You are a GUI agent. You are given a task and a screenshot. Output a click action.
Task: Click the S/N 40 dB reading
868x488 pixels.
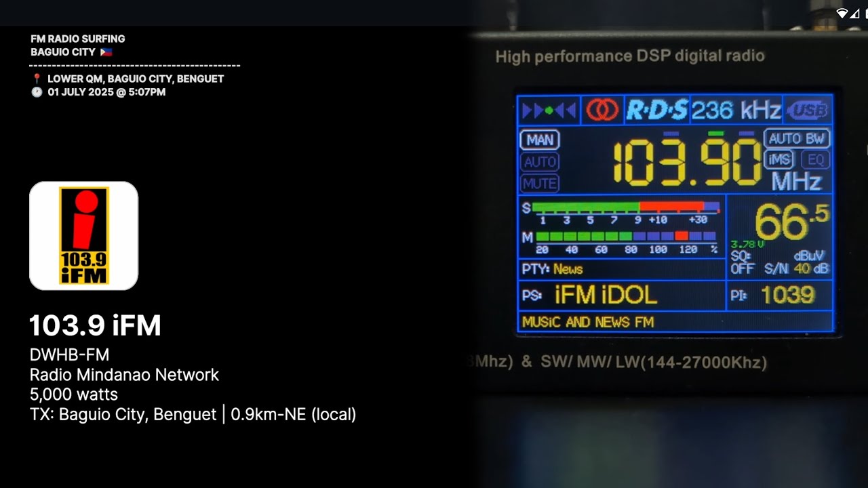[x=796, y=269]
